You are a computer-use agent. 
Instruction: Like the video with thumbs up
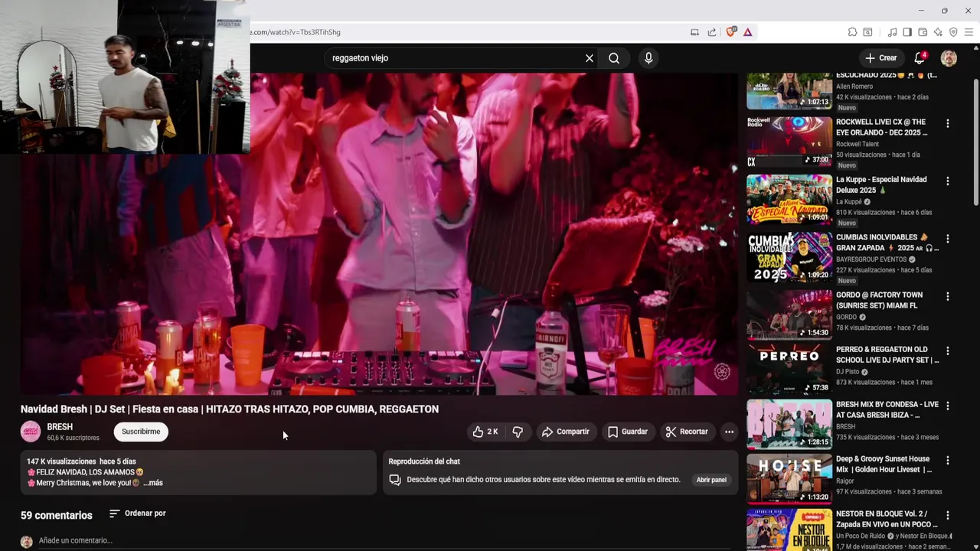click(485, 432)
